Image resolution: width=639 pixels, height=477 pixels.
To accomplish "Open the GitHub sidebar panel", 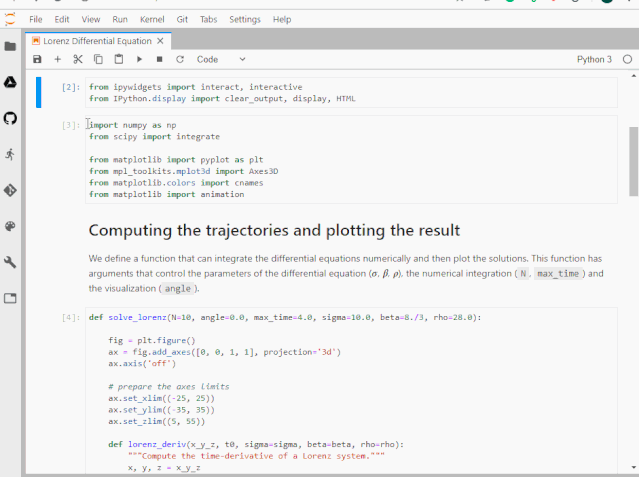I will point(10,118).
